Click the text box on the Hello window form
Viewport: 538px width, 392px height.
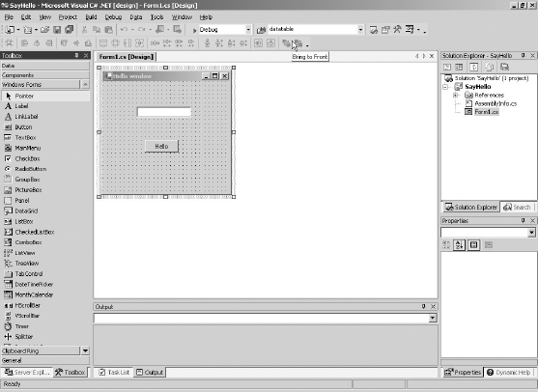pyautogui.click(x=164, y=112)
